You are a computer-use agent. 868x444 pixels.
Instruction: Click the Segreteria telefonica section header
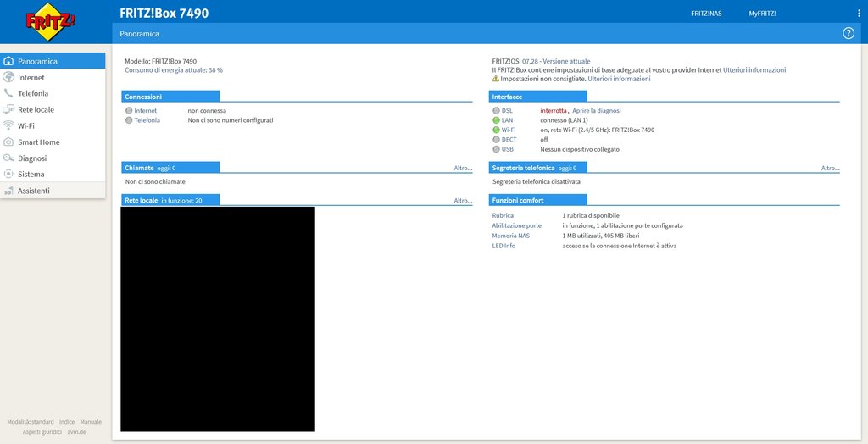[537, 168]
